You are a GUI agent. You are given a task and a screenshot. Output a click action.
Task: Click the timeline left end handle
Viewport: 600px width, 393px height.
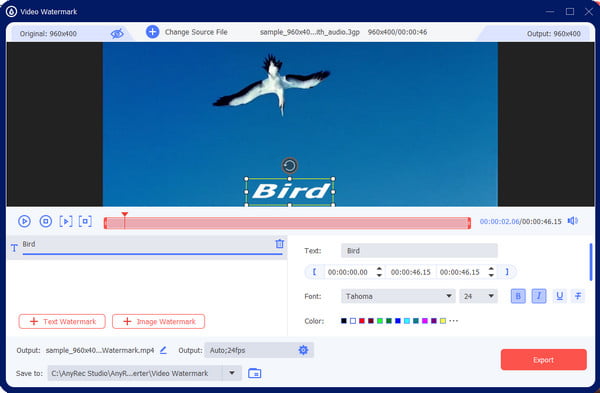[106, 223]
